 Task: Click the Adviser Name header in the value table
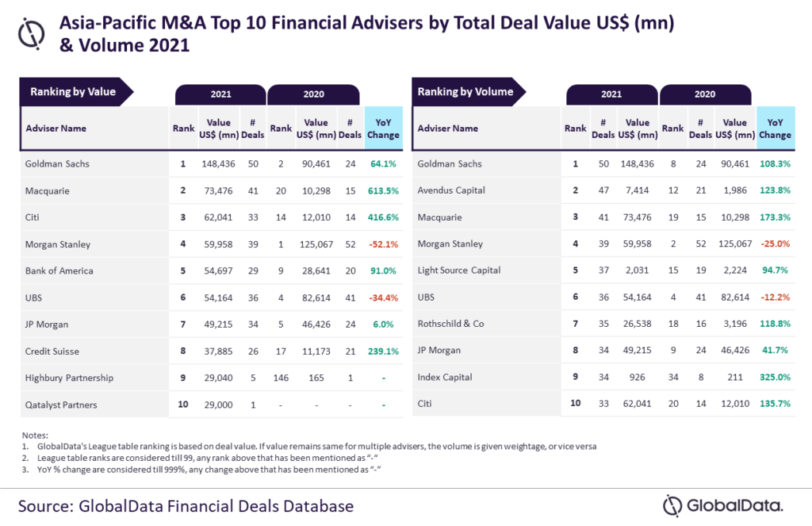coord(56,129)
